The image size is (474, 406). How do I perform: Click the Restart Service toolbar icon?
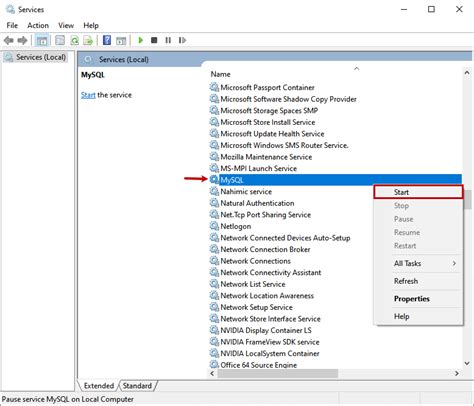coord(182,40)
